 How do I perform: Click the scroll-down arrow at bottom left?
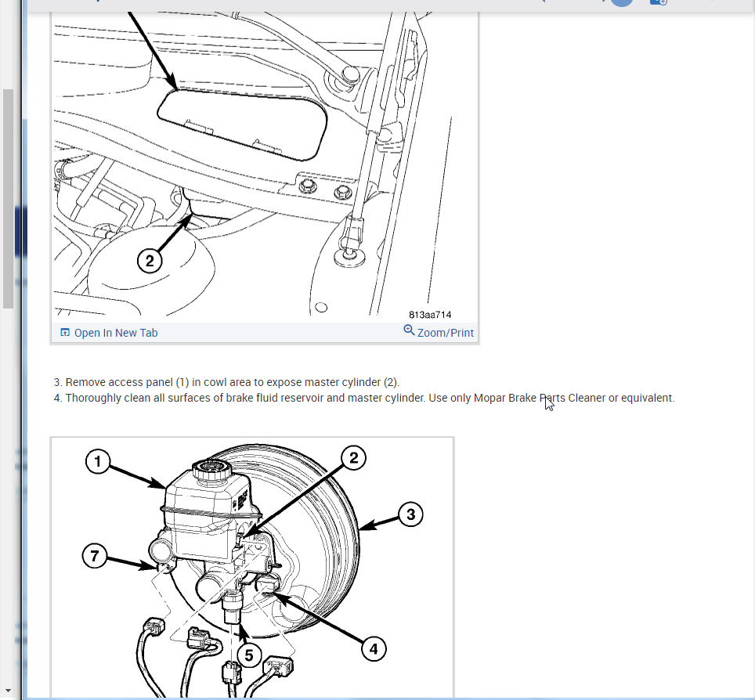(8, 691)
